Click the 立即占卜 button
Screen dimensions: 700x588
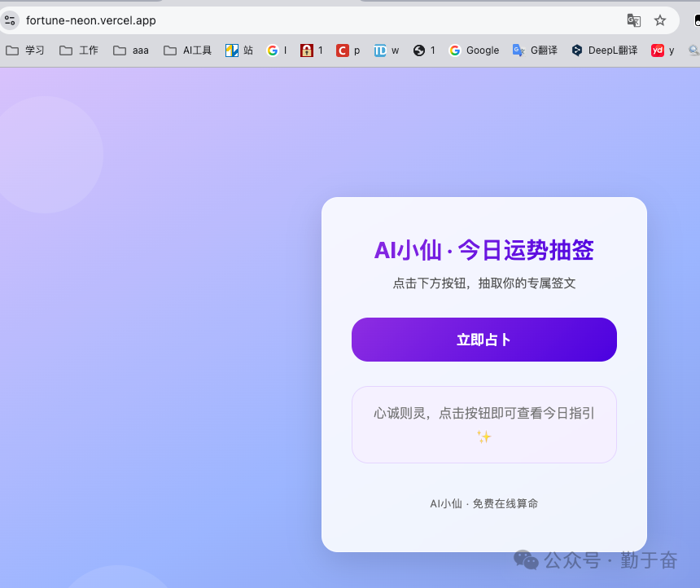483,340
